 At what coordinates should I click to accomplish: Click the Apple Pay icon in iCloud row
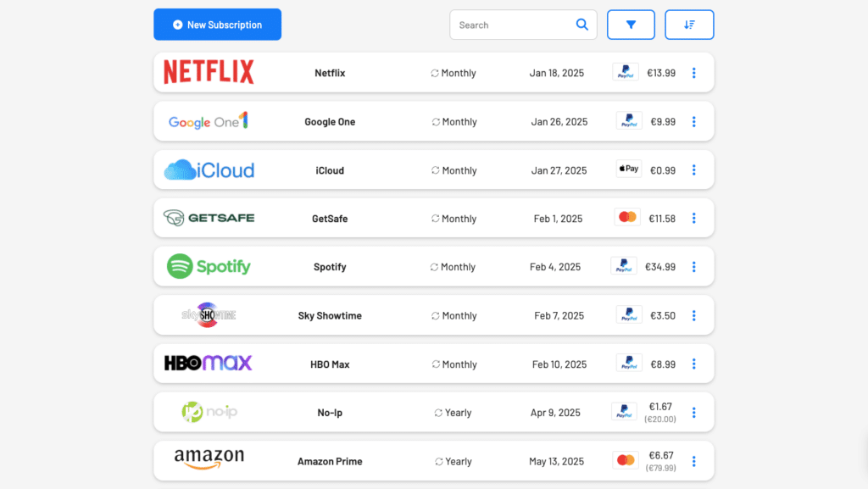pyautogui.click(x=629, y=169)
